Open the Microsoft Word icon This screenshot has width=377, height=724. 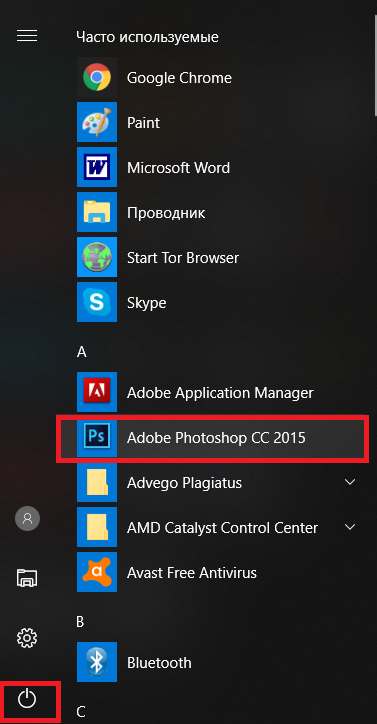pyautogui.click(x=97, y=167)
